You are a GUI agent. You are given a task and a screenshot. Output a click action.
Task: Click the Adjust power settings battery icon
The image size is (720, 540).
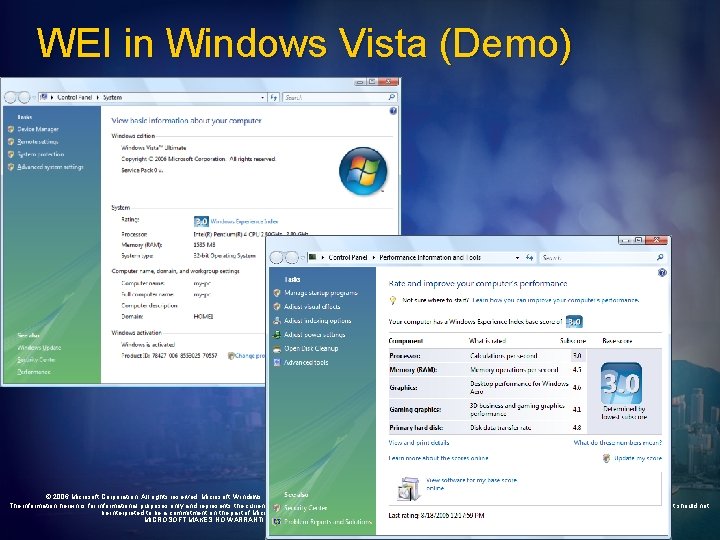coord(277,335)
